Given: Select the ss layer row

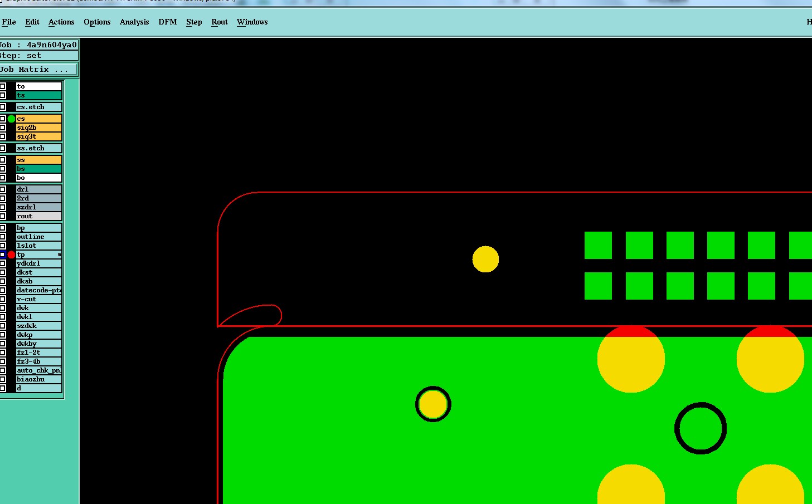Looking at the screenshot, I should [38, 160].
